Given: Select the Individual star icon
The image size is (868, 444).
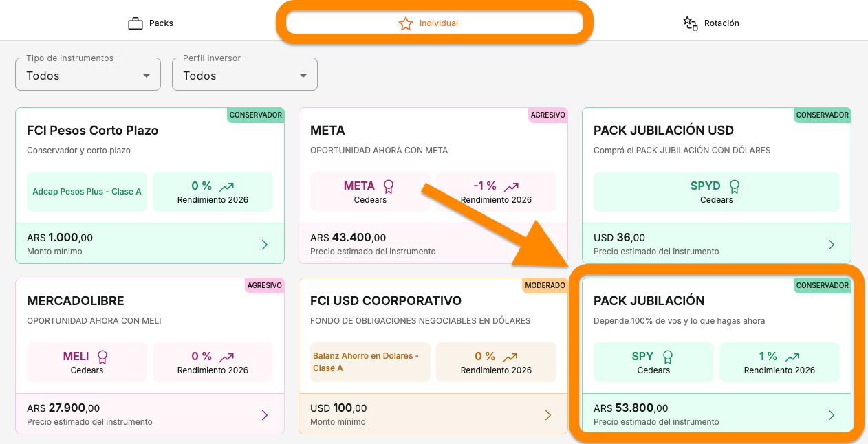Looking at the screenshot, I should click(x=405, y=23).
